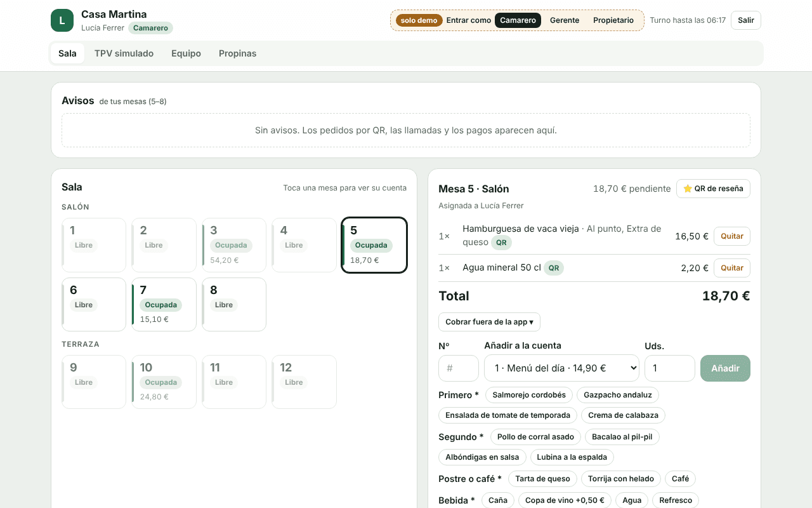The image size is (812, 508).
Task: Click the Sin avisos notice message
Action: pos(406,130)
